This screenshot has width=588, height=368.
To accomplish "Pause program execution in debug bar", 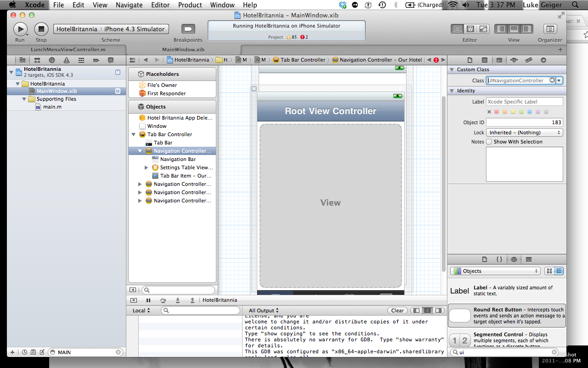I will click(148, 300).
